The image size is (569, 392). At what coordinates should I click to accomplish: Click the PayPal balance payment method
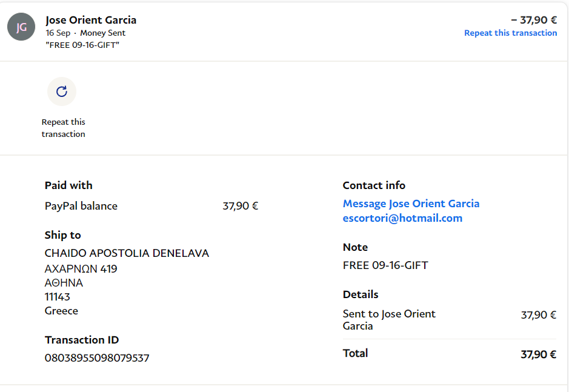[x=81, y=206]
